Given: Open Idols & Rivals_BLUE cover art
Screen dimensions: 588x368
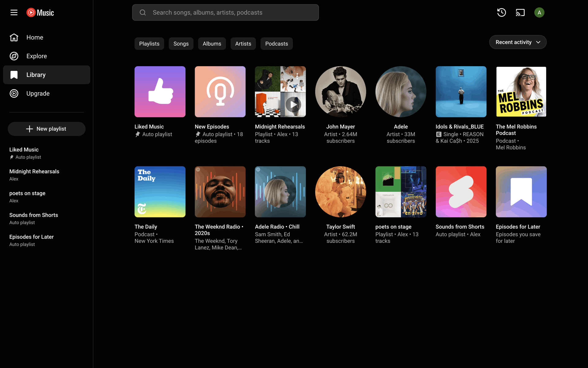Looking at the screenshot, I should pos(461,92).
